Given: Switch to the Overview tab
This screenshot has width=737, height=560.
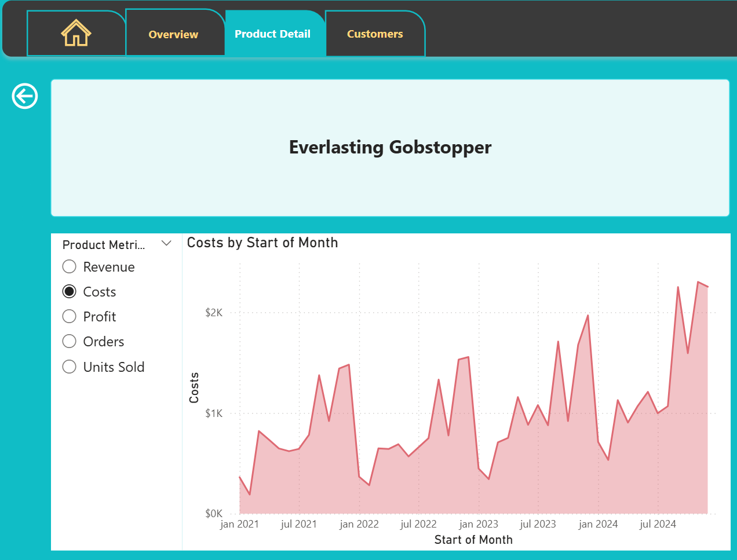Looking at the screenshot, I should (x=174, y=34).
